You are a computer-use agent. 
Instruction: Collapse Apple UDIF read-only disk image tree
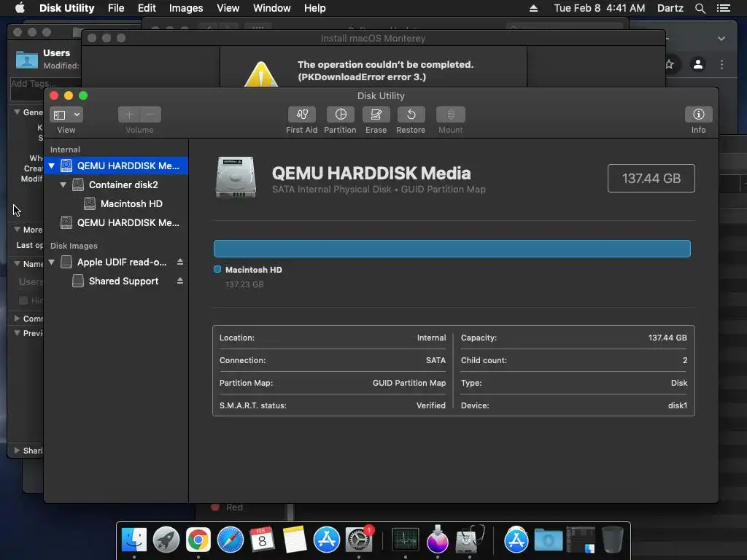pyautogui.click(x=52, y=262)
